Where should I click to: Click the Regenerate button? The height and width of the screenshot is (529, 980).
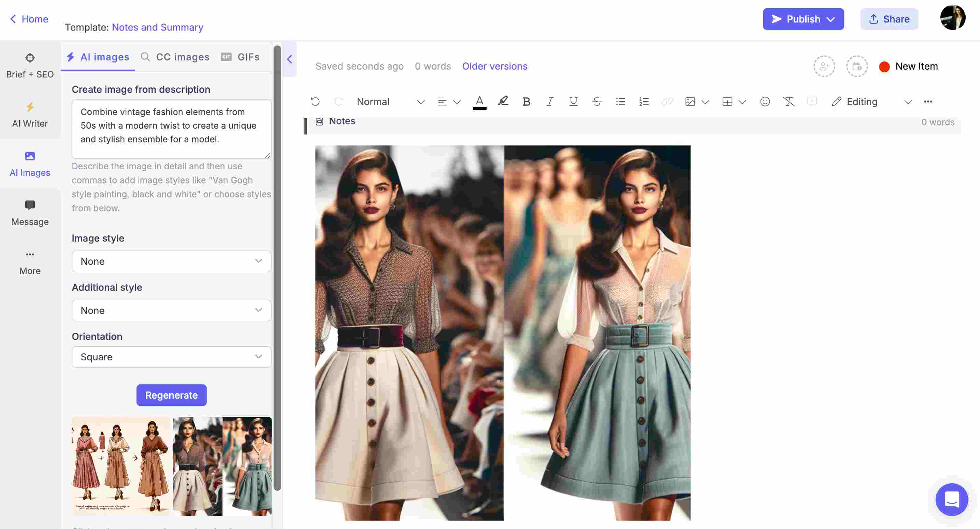point(171,395)
